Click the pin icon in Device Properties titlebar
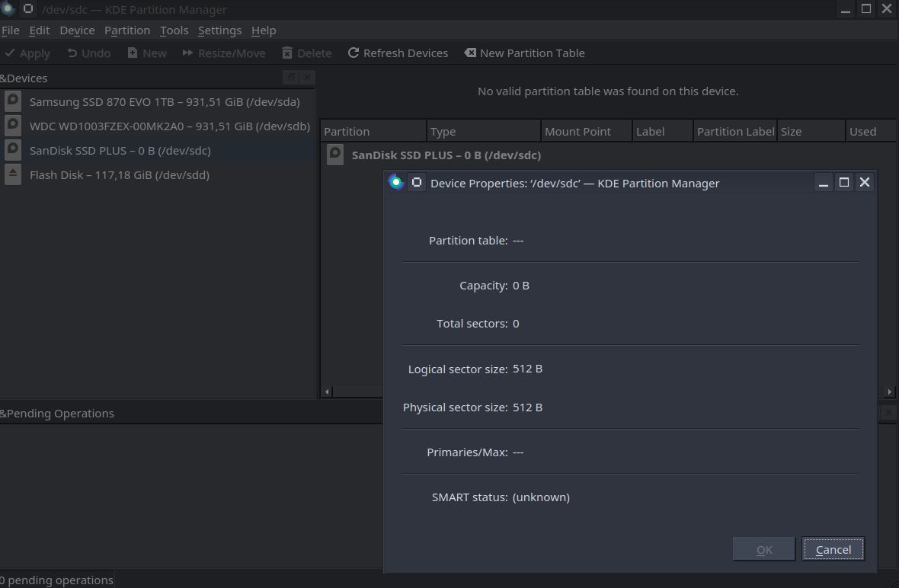Viewport: 899px width, 588px height. [417, 182]
